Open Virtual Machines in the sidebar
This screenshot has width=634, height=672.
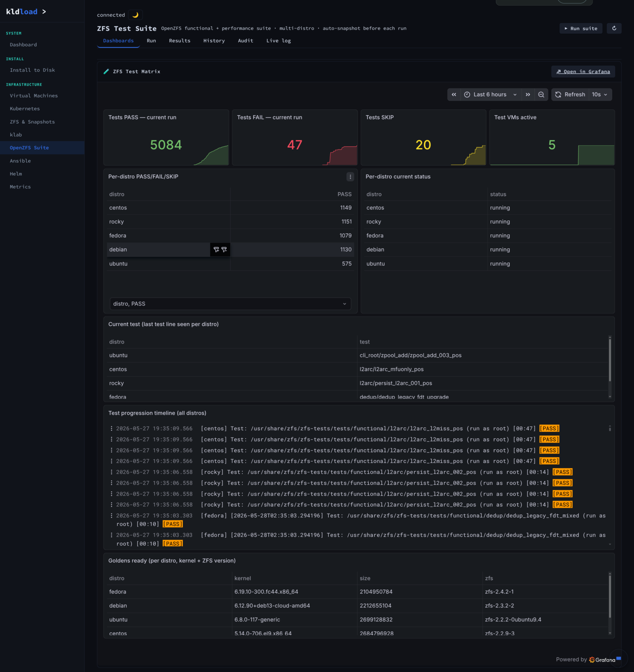(x=42, y=96)
